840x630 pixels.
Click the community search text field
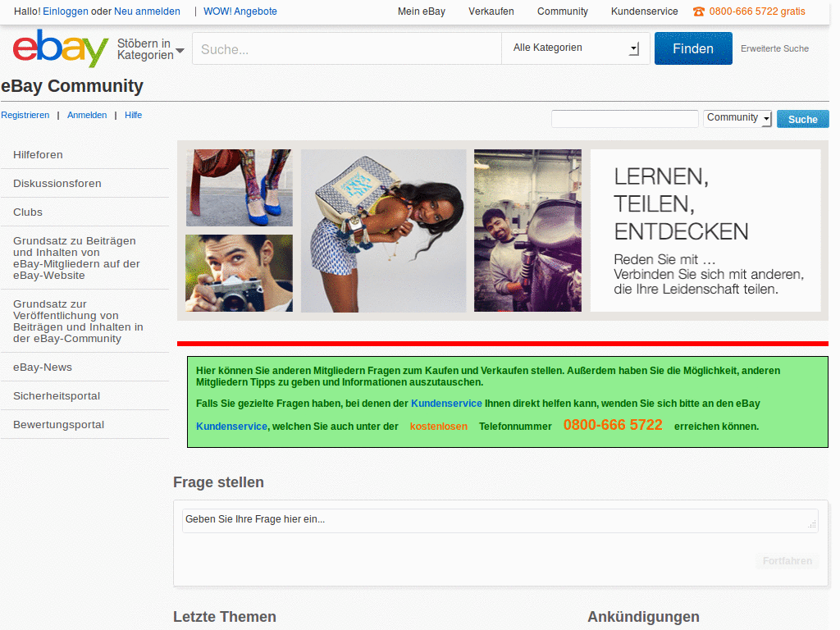pyautogui.click(x=624, y=118)
